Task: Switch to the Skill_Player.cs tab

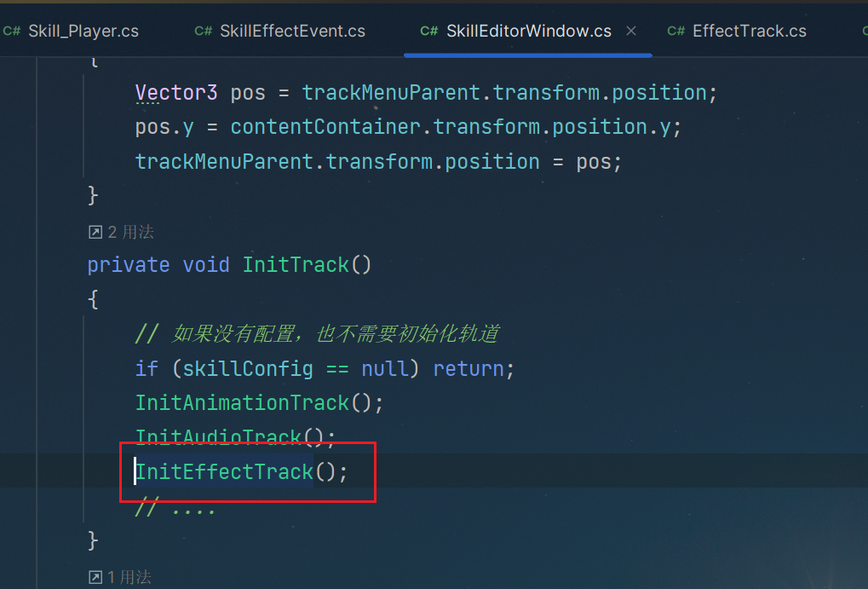Action: [x=71, y=31]
